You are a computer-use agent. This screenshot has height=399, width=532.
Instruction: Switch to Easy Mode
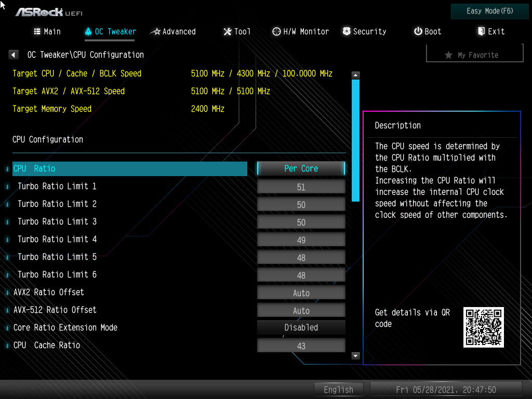pos(489,11)
